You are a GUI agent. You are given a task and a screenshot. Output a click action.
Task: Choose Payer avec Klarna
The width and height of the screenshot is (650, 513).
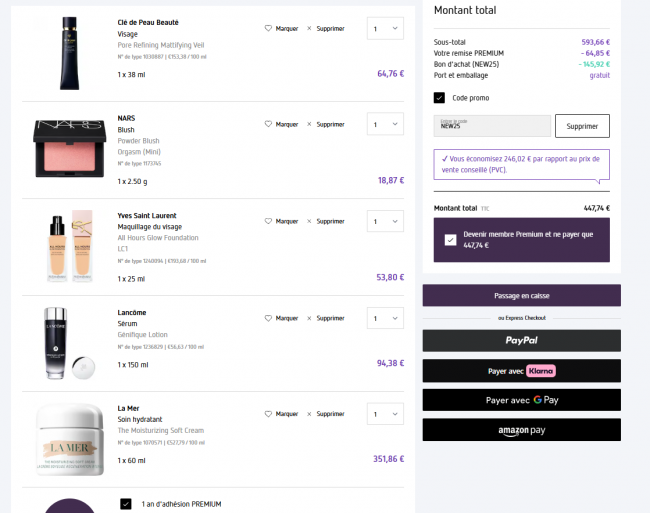(x=521, y=370)
